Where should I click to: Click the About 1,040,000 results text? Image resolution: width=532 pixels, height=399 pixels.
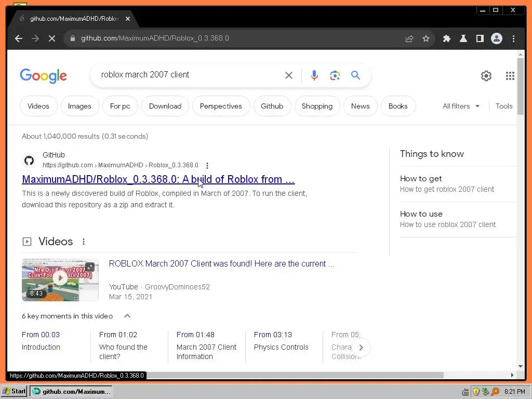tap(85, 137)
